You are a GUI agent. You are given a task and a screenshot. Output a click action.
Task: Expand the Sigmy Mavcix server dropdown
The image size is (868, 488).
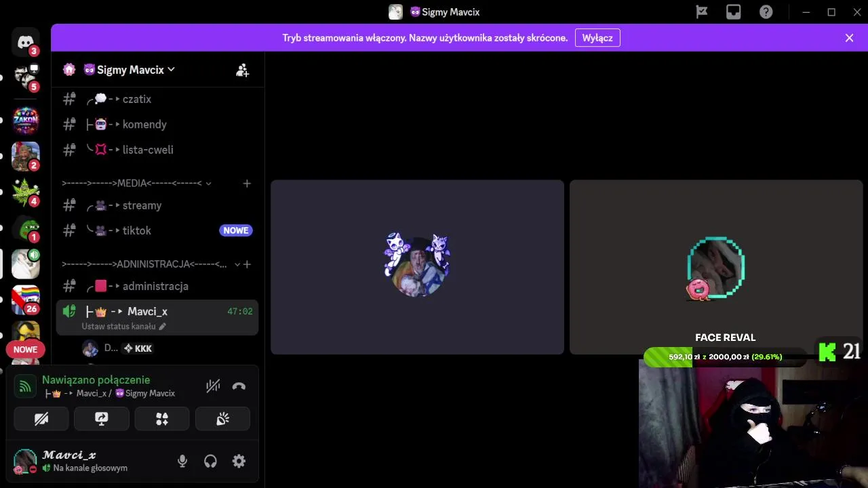click(171, 69)
